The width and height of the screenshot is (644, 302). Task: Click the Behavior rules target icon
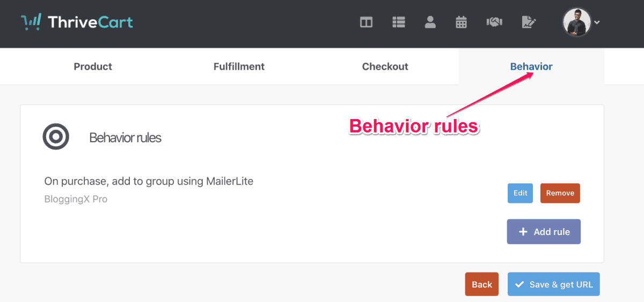click(x=56, y=137)
